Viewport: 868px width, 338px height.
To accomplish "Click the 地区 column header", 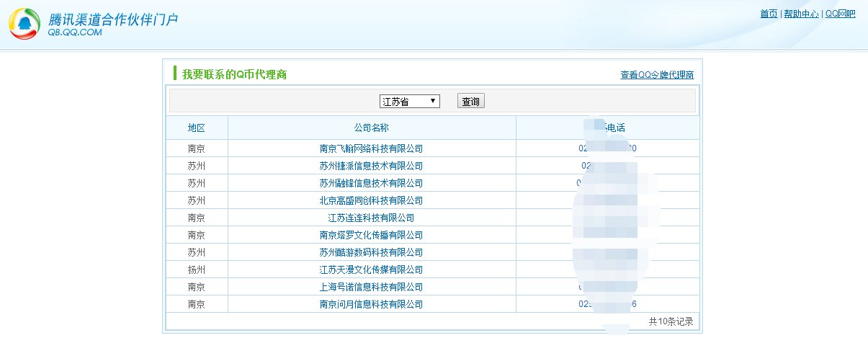I will [x=197, y=128].
